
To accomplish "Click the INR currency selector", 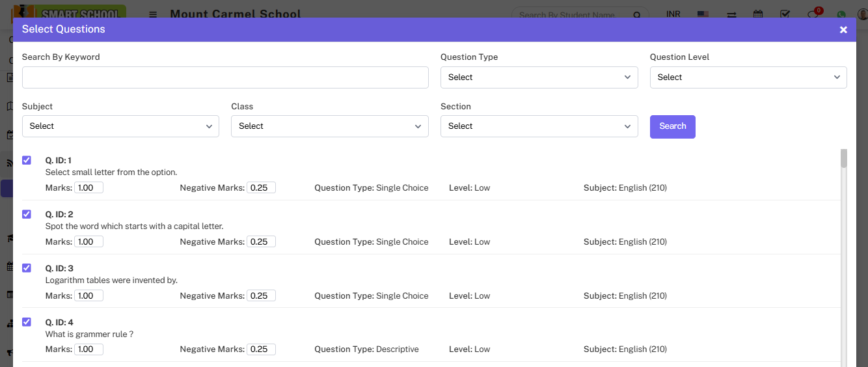I will coord(673,14).
